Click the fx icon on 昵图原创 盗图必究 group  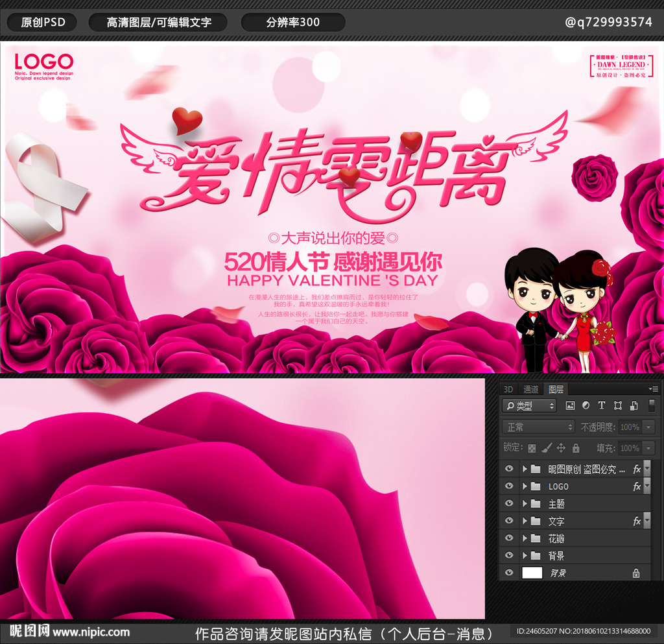coord(637,469)
